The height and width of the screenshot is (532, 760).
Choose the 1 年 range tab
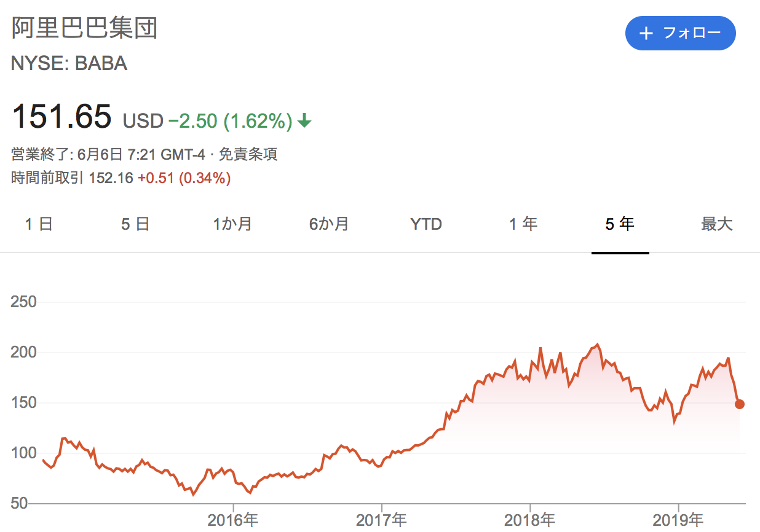pyautogui.click(x=523, y=224)
